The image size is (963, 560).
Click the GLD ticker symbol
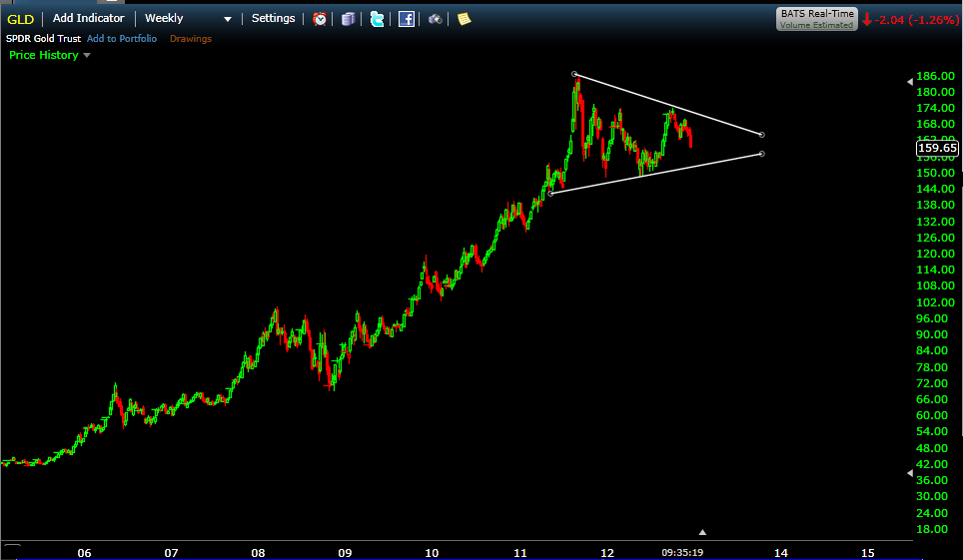tap(20, 19)
